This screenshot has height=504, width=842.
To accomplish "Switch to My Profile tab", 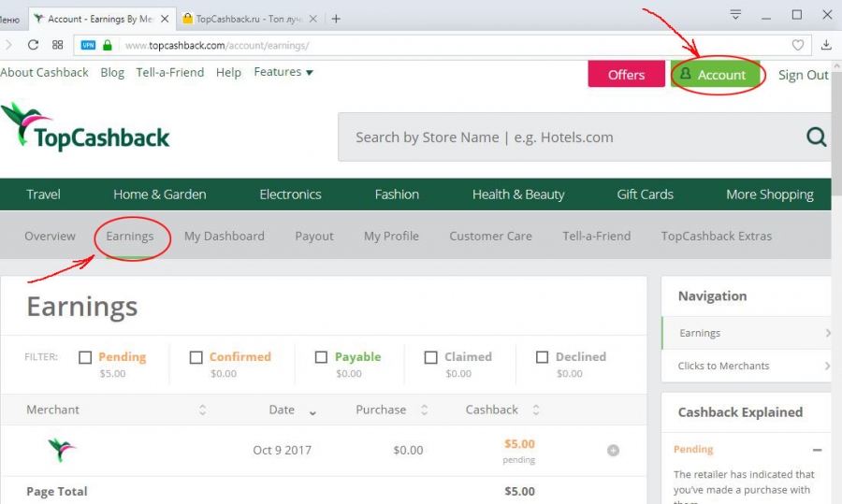I will pos(391,237).
